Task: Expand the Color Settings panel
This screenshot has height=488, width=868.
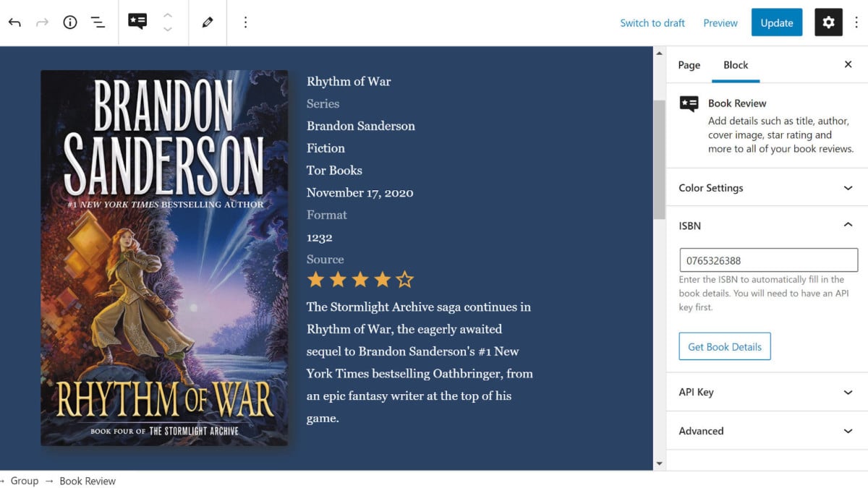Action: [x=767, y=188]
